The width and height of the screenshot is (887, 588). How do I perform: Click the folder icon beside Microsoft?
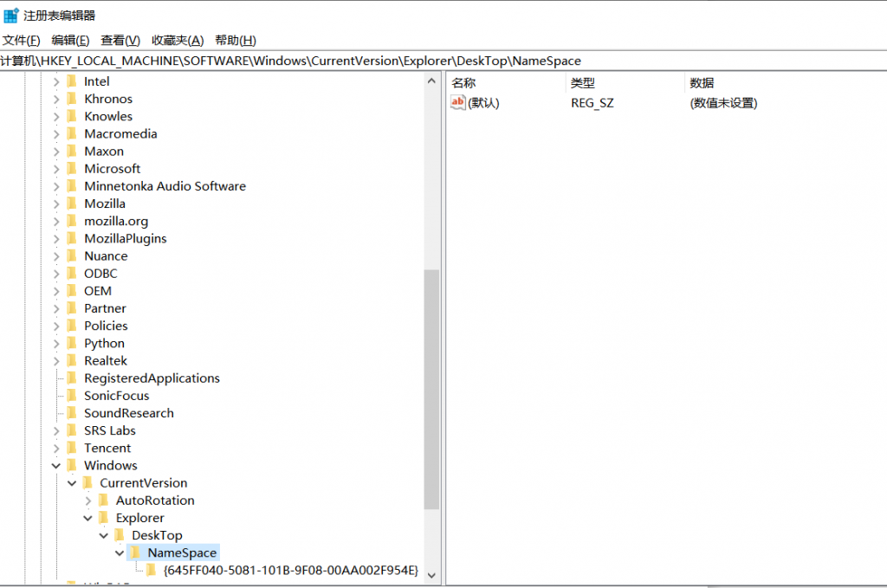(x=72, y=169)
